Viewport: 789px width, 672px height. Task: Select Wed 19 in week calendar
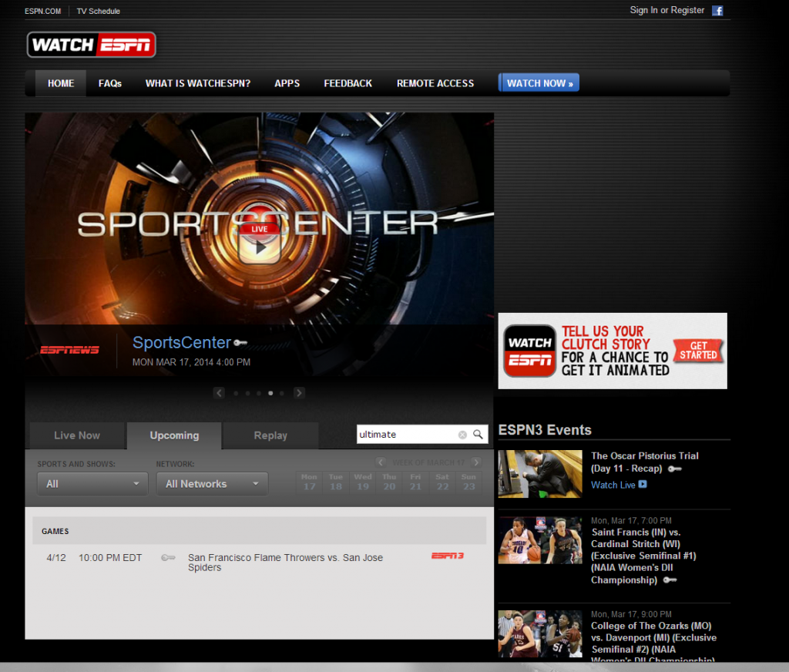363,482
